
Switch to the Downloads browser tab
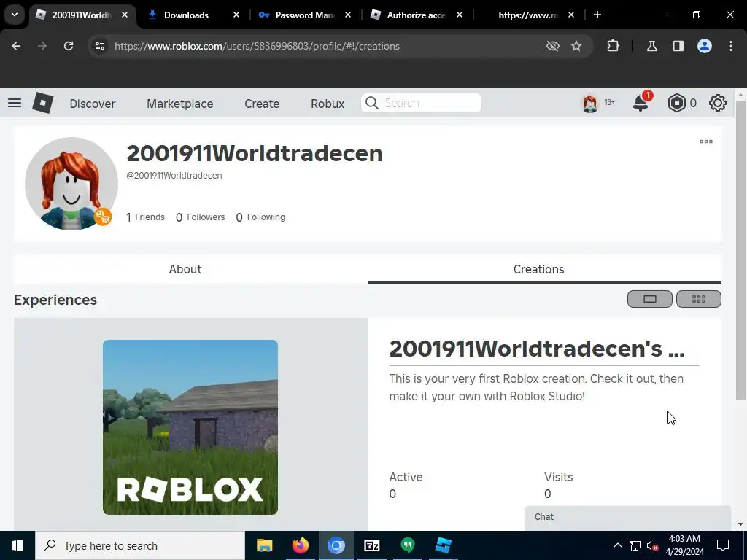[x=186, y=15]
